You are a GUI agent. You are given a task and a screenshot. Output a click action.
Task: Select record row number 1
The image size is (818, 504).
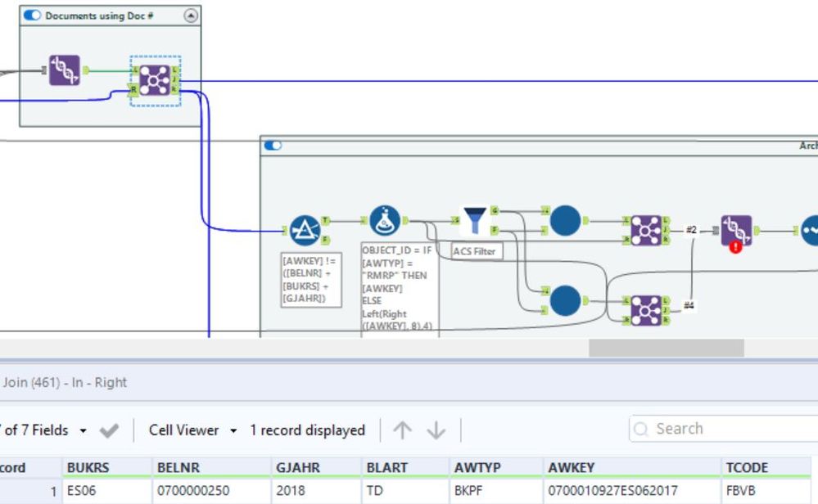30,491
